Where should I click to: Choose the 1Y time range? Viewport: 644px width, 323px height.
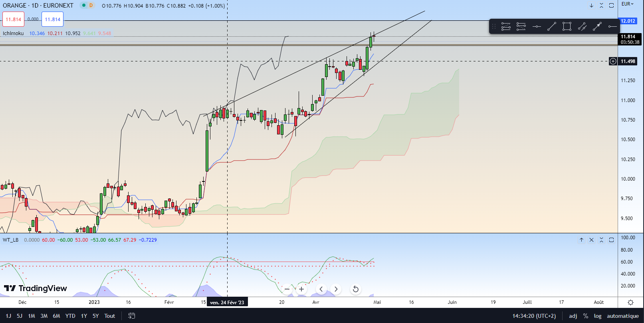84,316
